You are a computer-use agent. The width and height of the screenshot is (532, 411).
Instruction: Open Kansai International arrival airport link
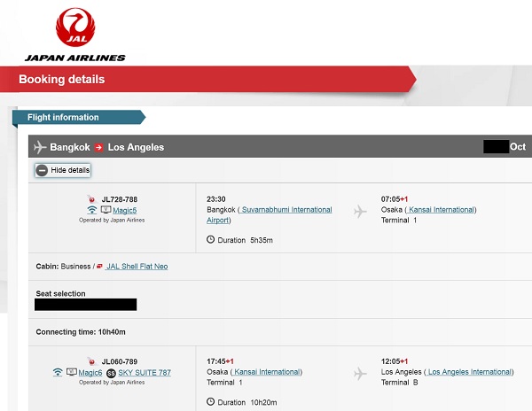[x=441, y=210]
